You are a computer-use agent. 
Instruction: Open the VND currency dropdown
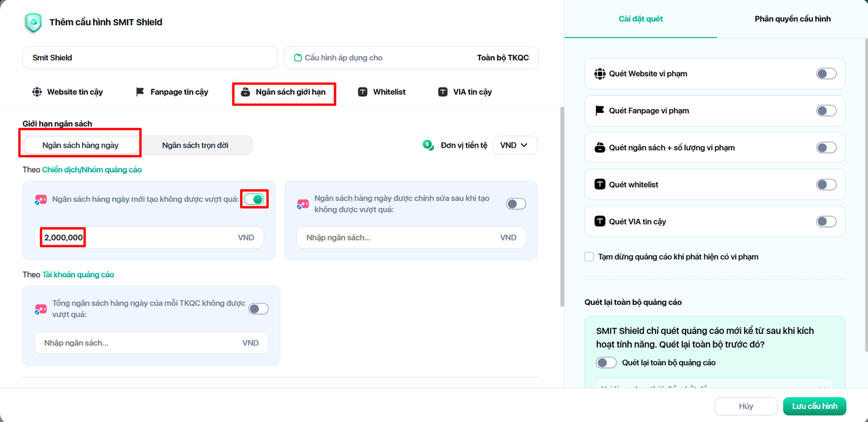point(515,146)
